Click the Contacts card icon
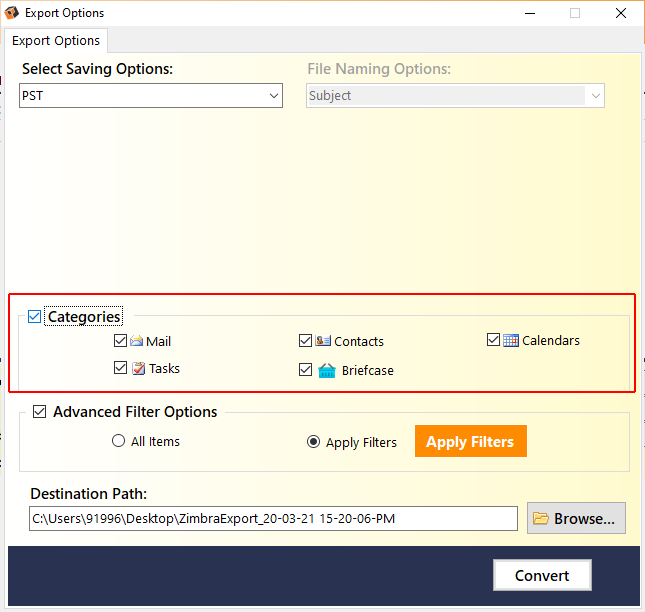The image size is (645, 612). 323,341
